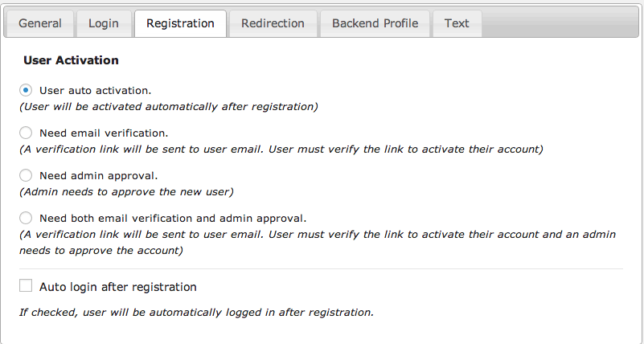Choose the Need email verification radio button
644x344 pixels.
[x=26, y=133]
